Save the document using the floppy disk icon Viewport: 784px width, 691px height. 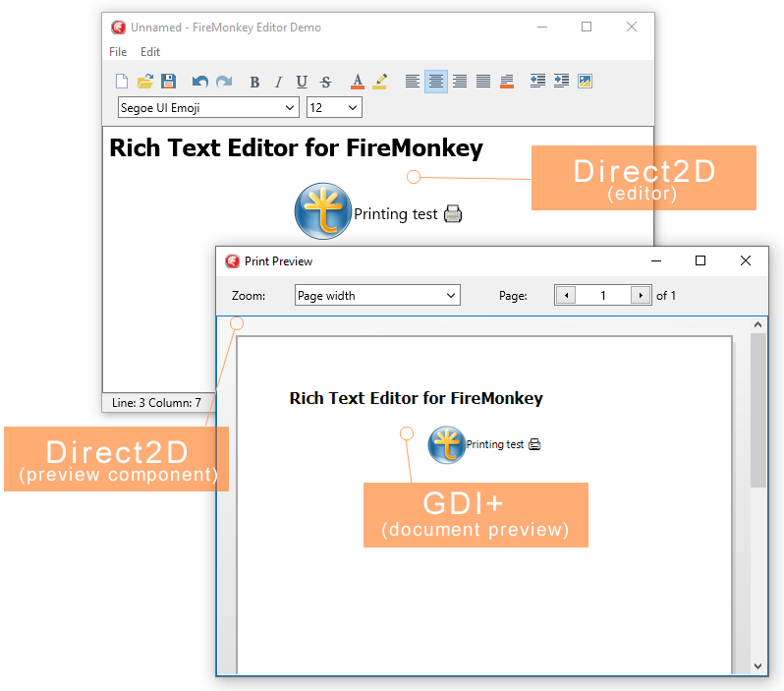[x=168, y=82]
